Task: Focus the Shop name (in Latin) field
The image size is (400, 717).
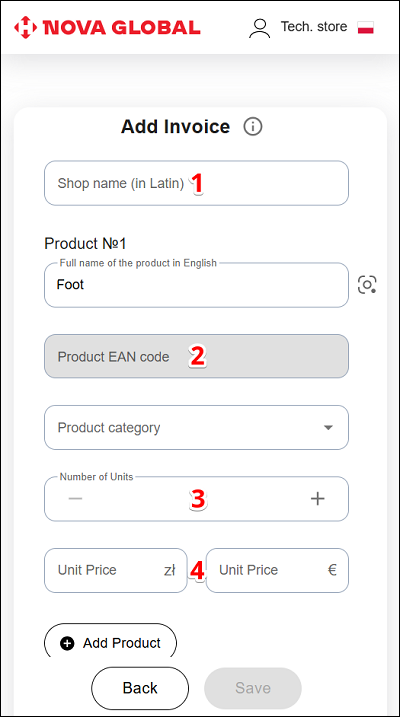Action: coord(197,183)
